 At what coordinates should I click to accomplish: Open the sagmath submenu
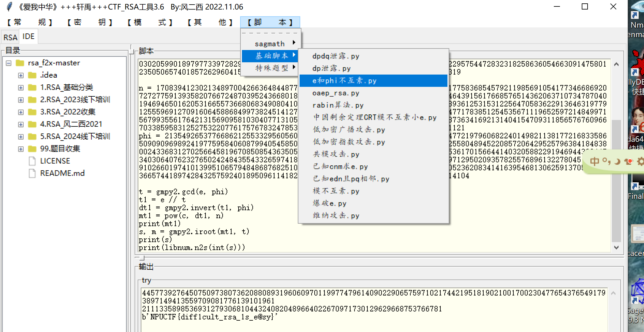pyautogui.click(x=270, y=44)
